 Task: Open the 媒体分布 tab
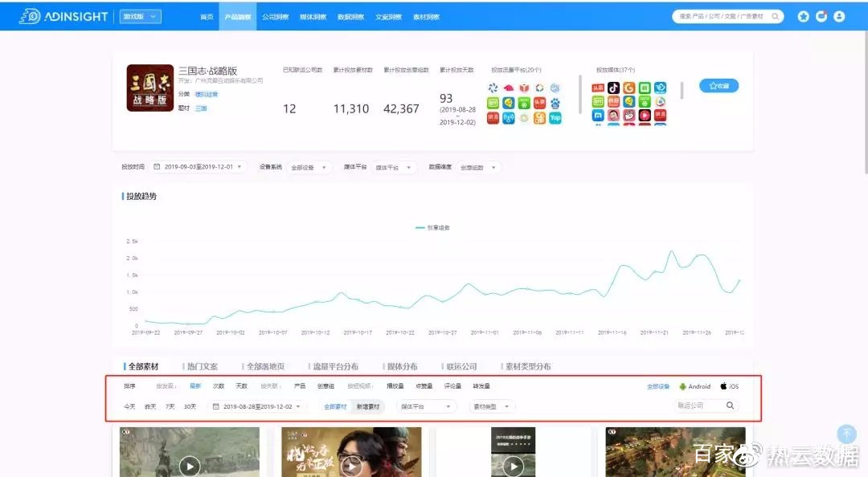pyautogui.click(x=403, y=366)
